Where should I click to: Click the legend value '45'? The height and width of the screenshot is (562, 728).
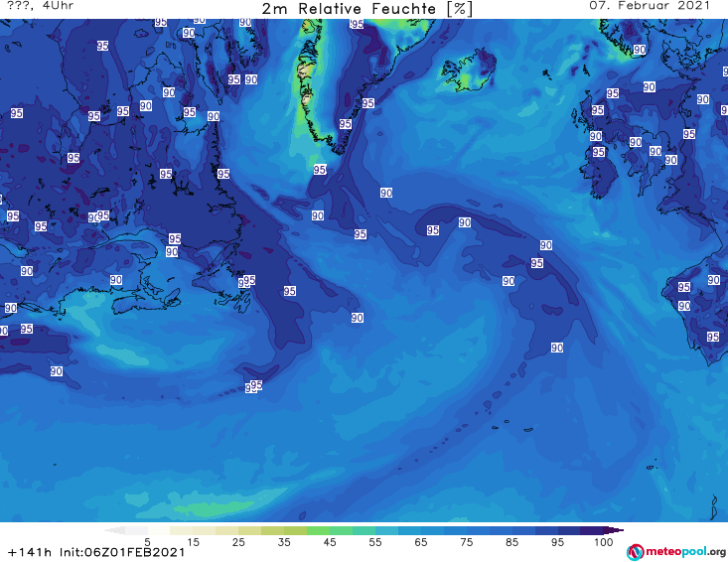tap(330, 542)
